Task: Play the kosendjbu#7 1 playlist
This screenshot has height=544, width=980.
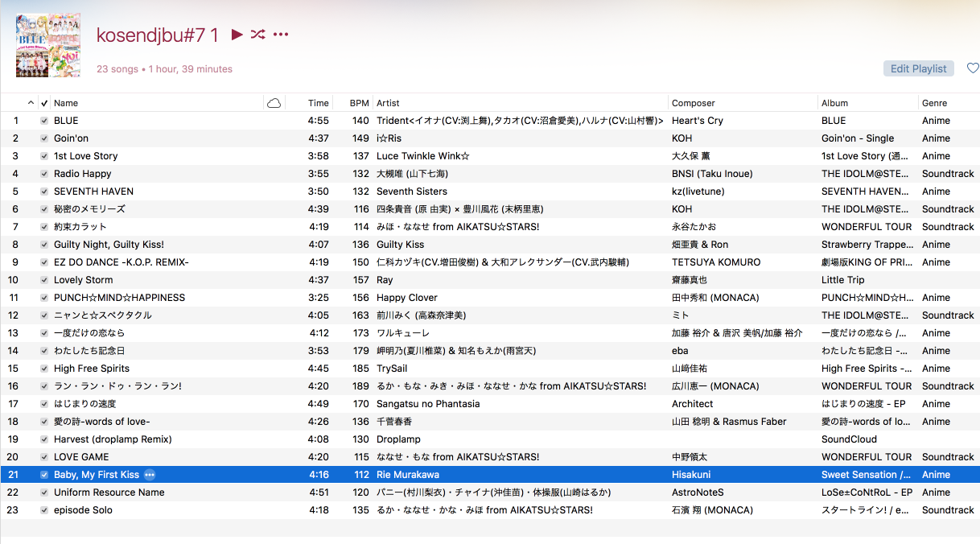Action: coord(237,35)
